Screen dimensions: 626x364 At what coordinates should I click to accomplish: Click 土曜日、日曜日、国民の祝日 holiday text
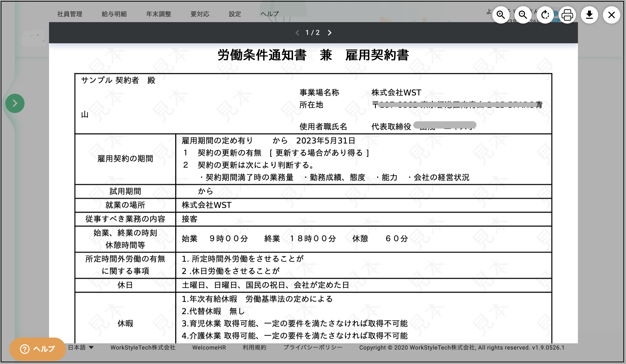point(233,285)
